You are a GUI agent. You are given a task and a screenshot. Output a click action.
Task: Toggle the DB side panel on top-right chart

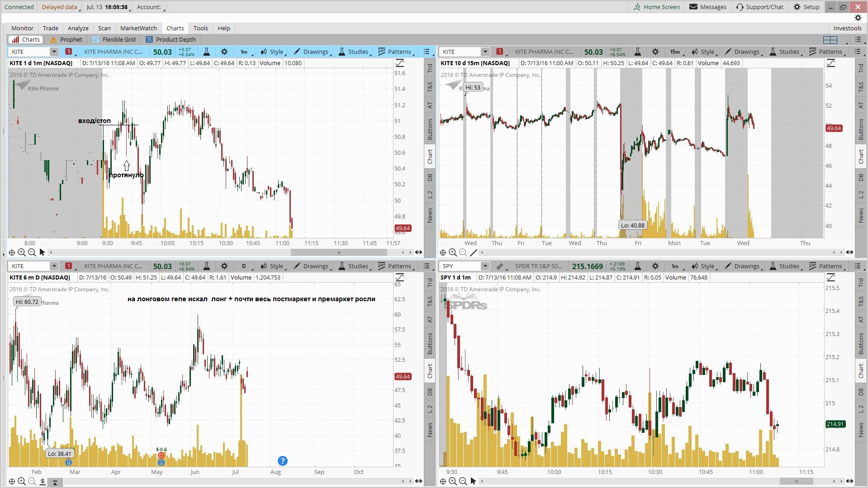tap(861, 177)
